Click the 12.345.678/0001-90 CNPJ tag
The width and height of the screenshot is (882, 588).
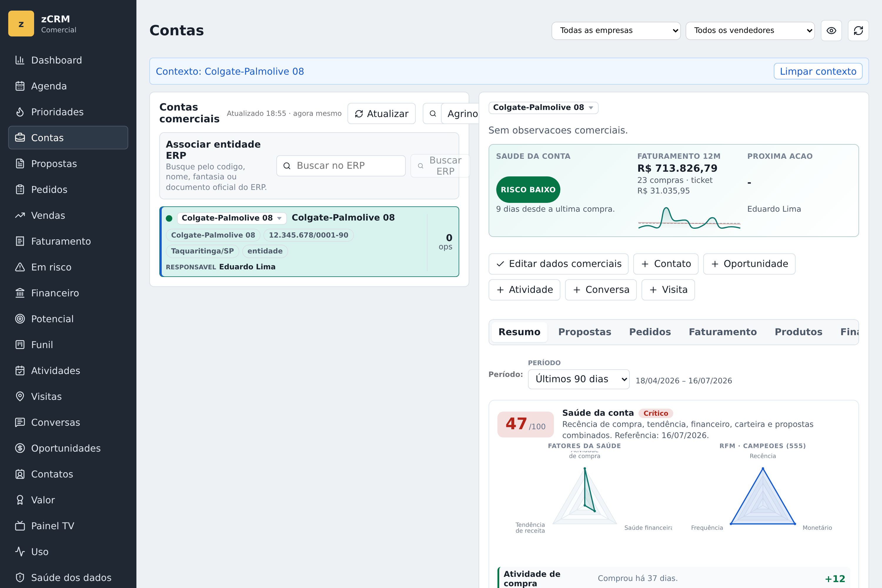point(308,235)
